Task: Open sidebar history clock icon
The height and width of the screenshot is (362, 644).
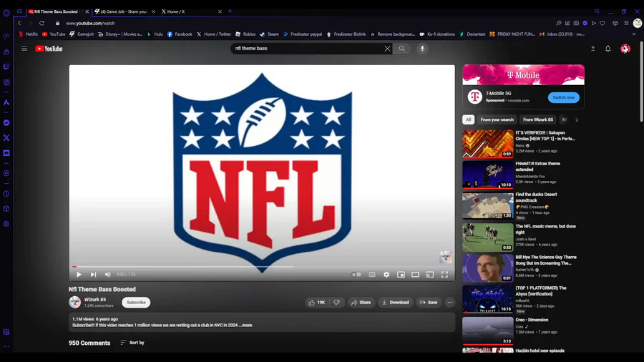Action: [x=6, y=194]
